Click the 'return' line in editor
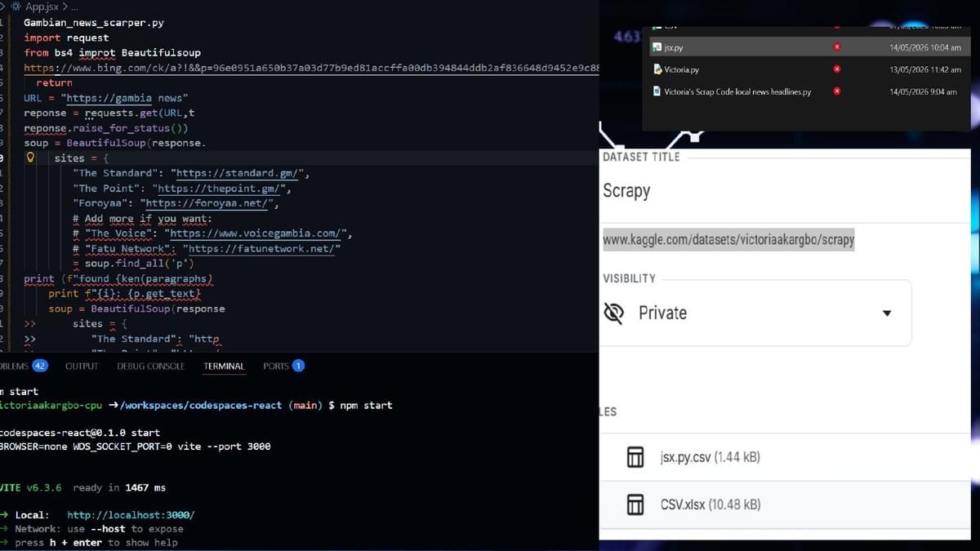The height and width of the screenshot is (551, 980). tap(54, 82)
